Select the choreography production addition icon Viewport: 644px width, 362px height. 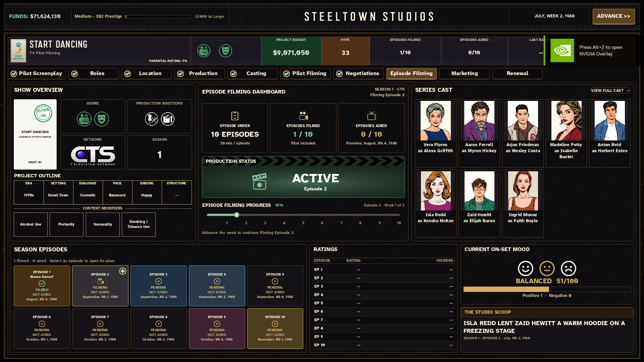[151, 119]
